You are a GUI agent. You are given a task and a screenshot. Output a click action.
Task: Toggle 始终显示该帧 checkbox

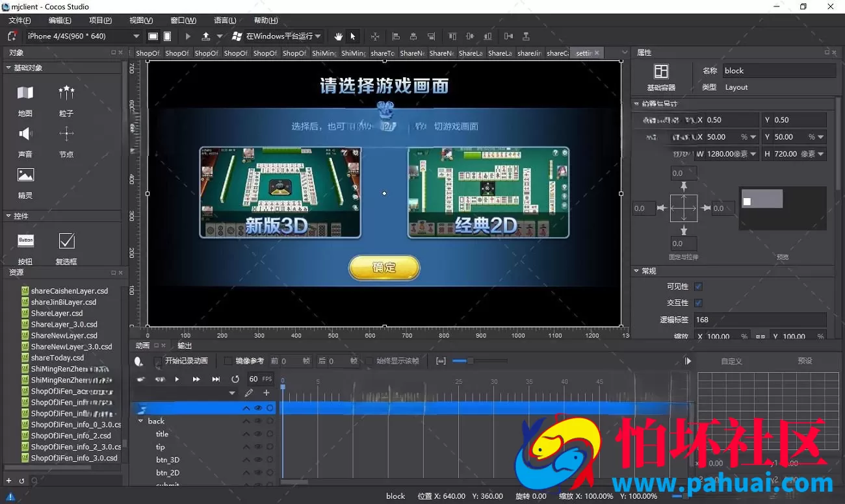coord(369,361)
